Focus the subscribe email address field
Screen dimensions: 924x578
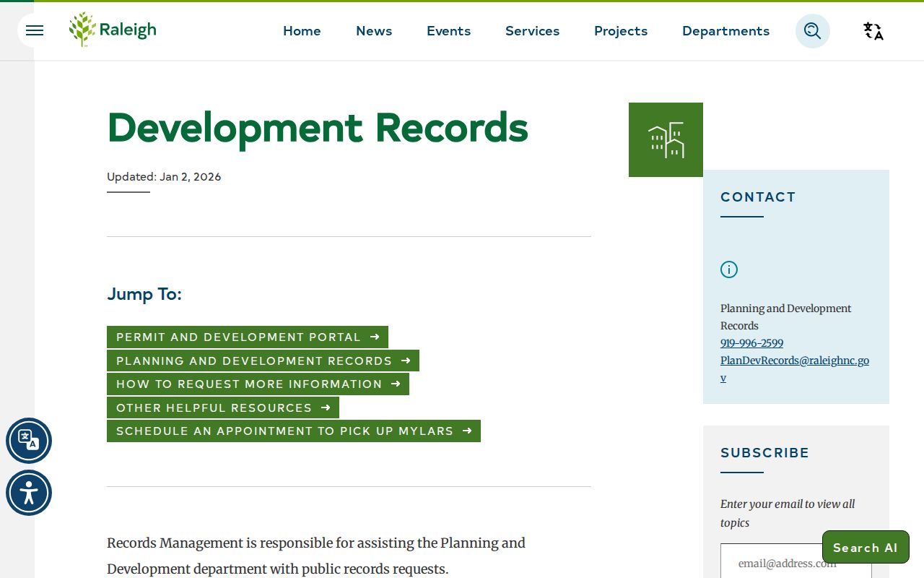[x=796, y=561]
